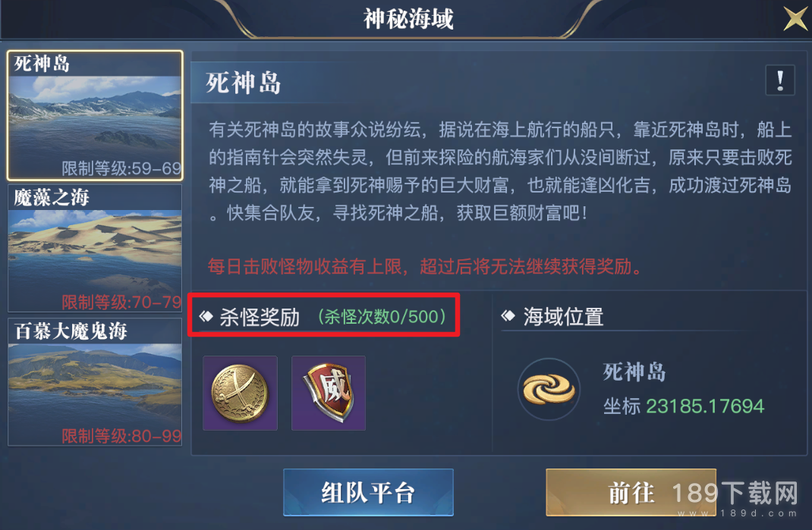Select the 死神岛 sea area tab
The image size is (812, 530).
coord(95,115)
